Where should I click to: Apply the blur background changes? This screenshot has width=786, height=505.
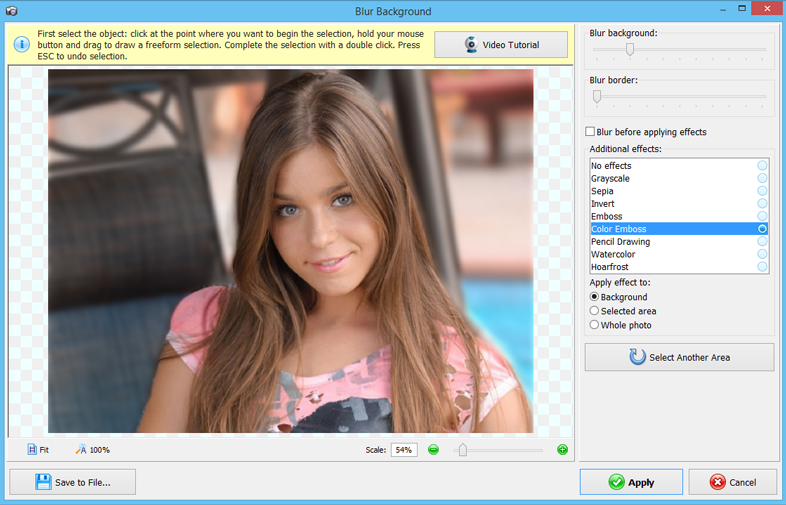pyautogui.click(x=631, y=482)
